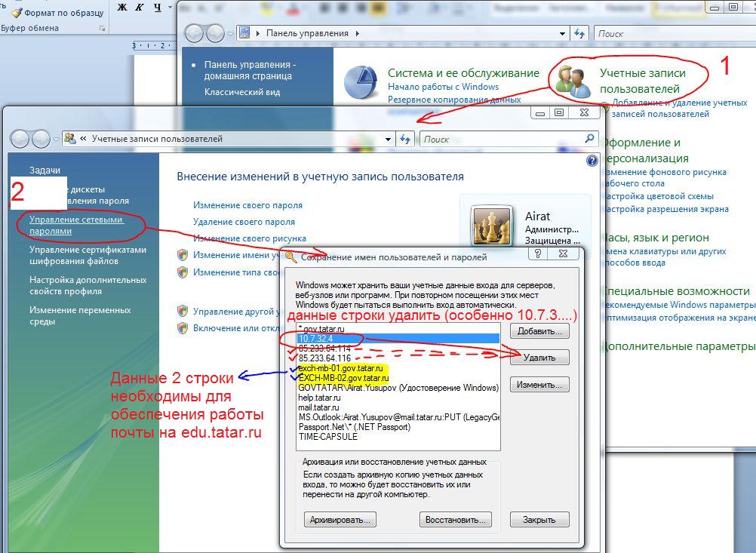Click 'Закрыть' button in passwords dialog
This screenshot has width=756, height=553.
pos(539,520)
